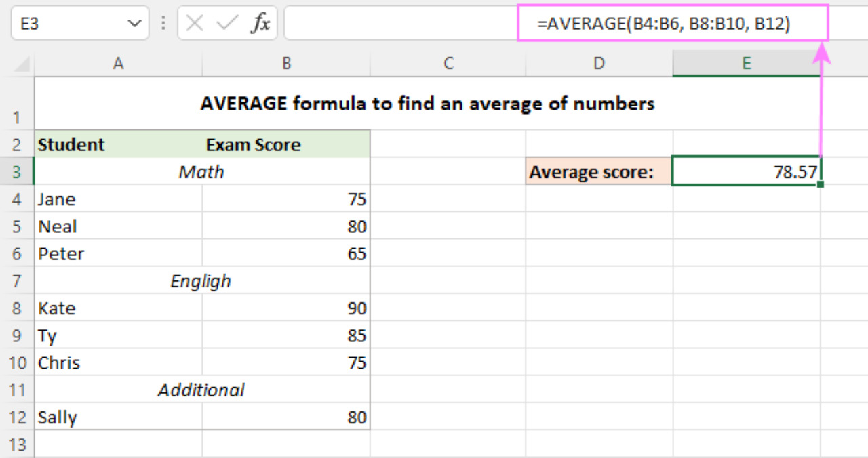Viewport: 868px width, 458px height.
Task: Click cell E3 showing 78.57
Action: pos(746,172)
